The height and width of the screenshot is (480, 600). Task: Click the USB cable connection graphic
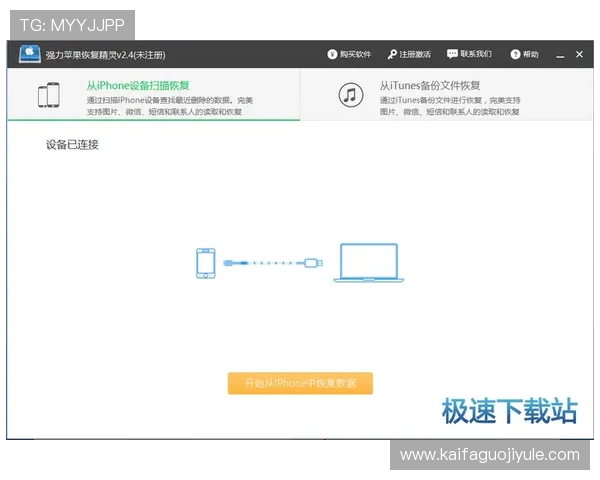[x=273, y=263]
